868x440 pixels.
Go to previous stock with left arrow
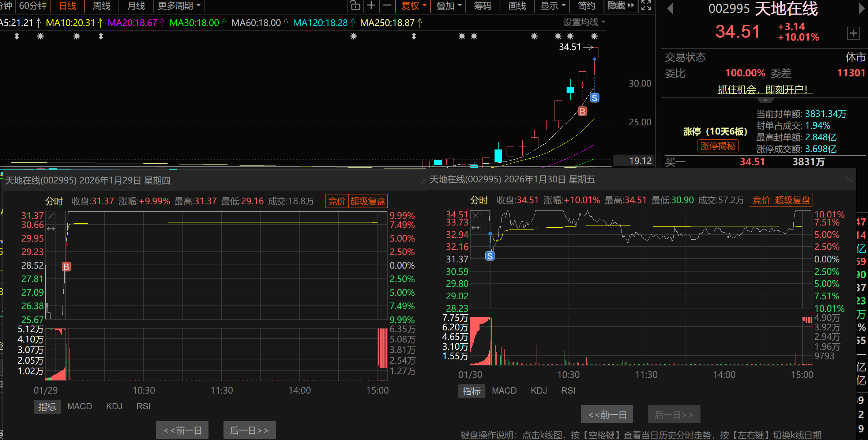point(670,8)
